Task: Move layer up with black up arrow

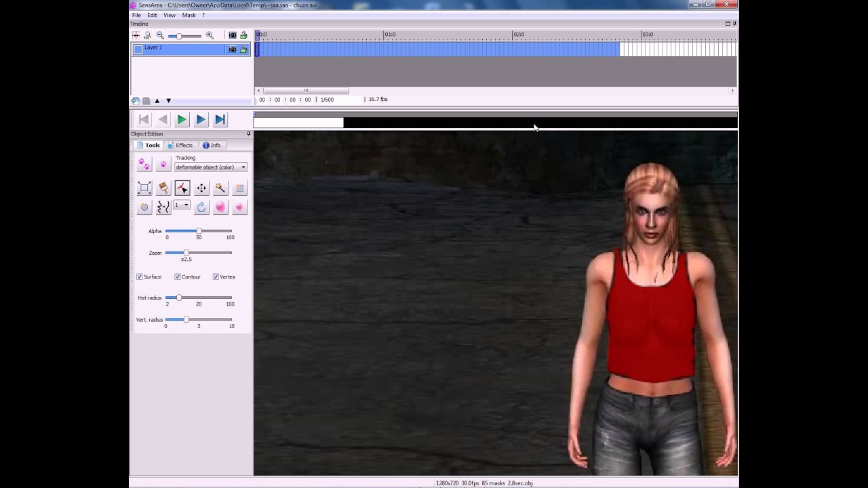Action: click(x=157, y=100)
